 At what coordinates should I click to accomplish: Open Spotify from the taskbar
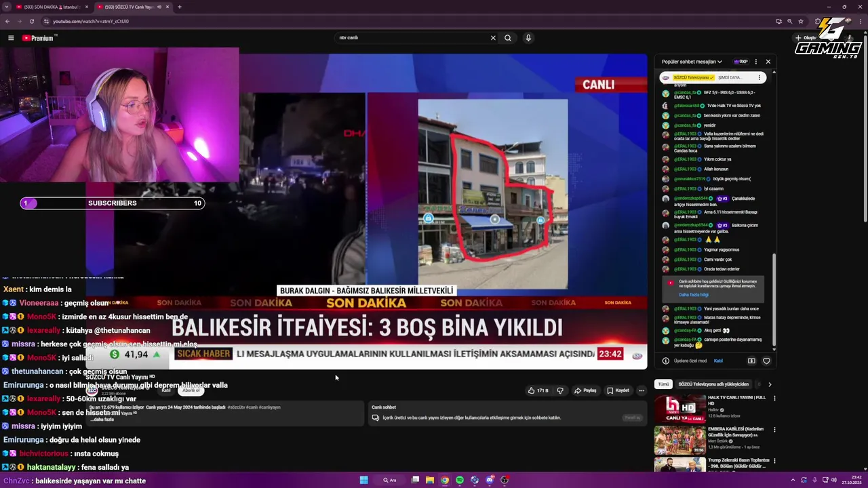coord(460,480)
